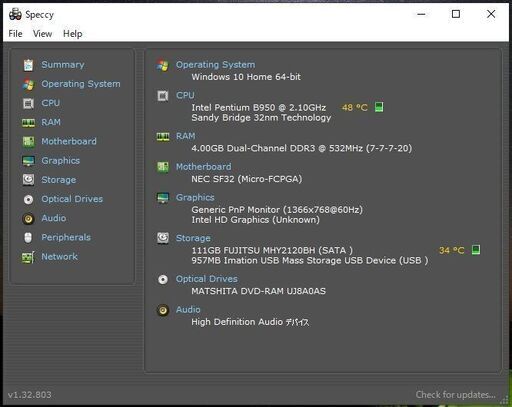Click the Speccy app icon in title bar
This screenshot has height=407, width=512.
[x=15, y=14]
